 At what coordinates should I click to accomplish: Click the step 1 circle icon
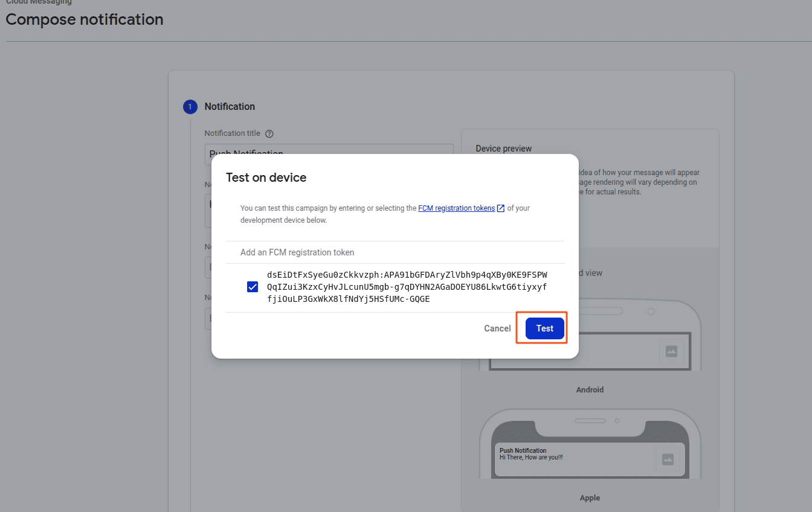[x=190, y=107]
